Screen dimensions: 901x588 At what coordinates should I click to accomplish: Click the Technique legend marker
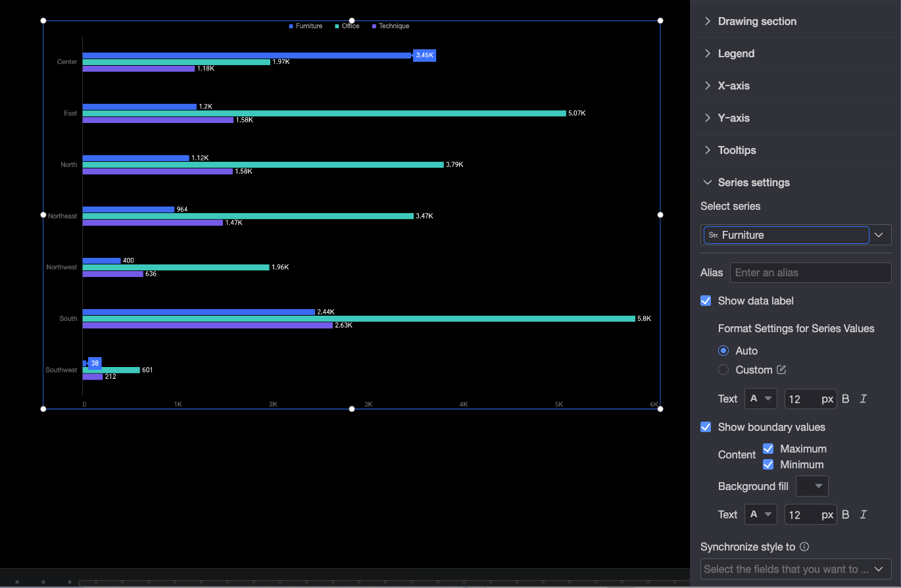374,26
